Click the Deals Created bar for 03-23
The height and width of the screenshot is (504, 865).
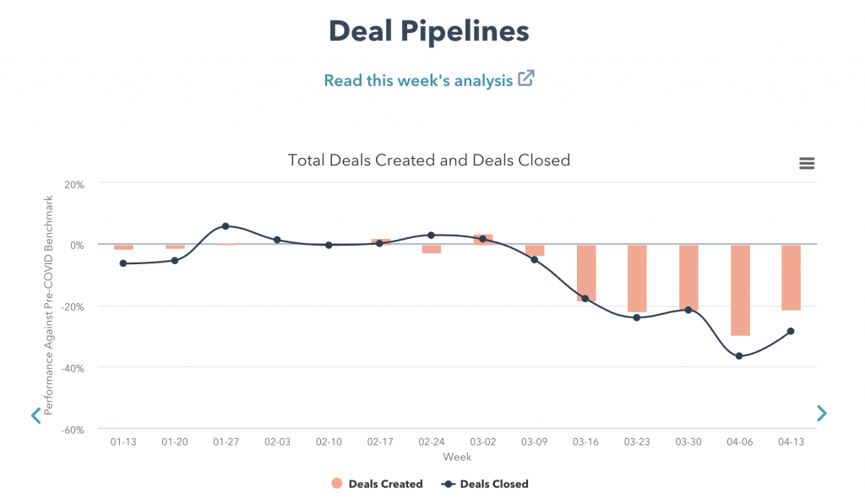point(637,278)
